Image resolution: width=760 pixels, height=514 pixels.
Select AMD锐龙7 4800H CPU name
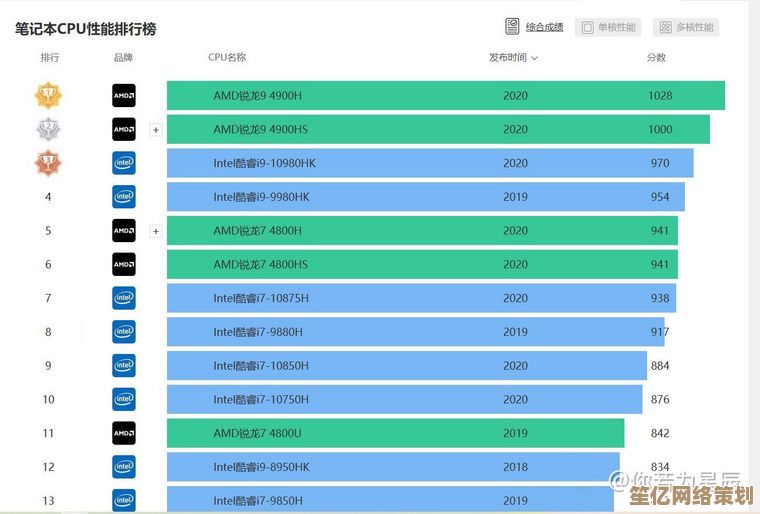point(257,230)
